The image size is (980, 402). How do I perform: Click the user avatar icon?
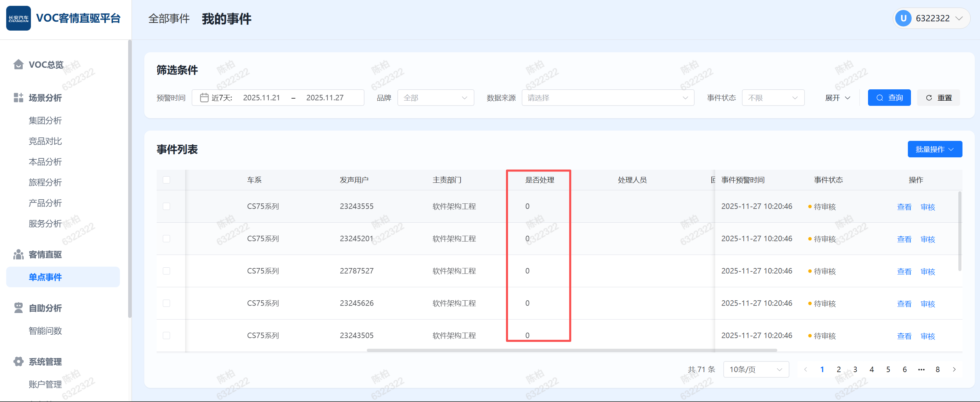pyautogui.click(x=903, y=18)
